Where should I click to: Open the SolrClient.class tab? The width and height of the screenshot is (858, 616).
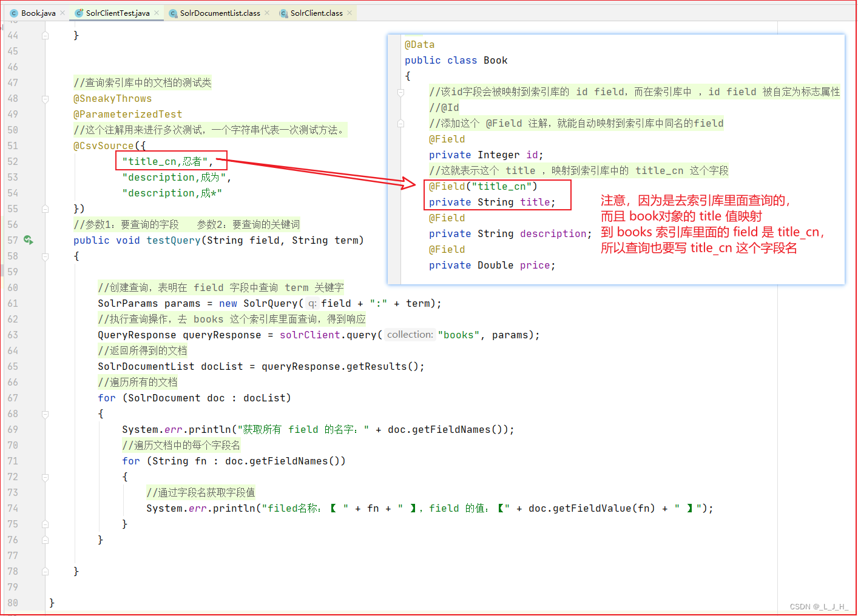pos(317,13)
